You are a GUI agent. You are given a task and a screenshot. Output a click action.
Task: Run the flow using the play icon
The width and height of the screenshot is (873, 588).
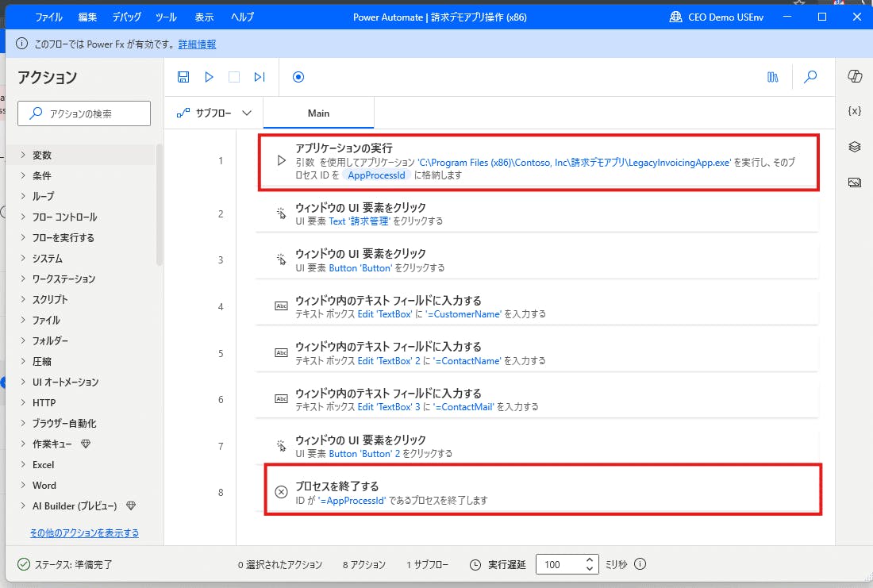pyautogui.click(x=210, y=77)
